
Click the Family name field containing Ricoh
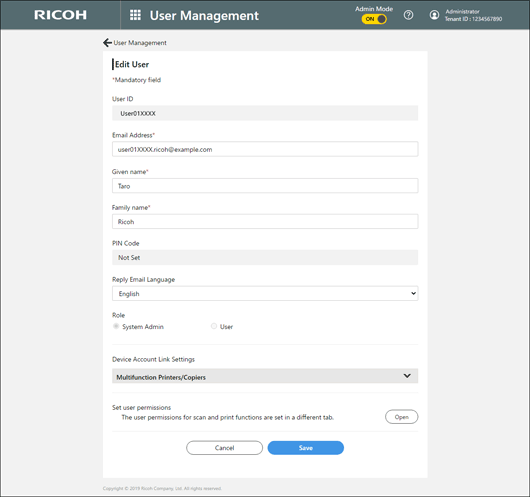[265, 221]
